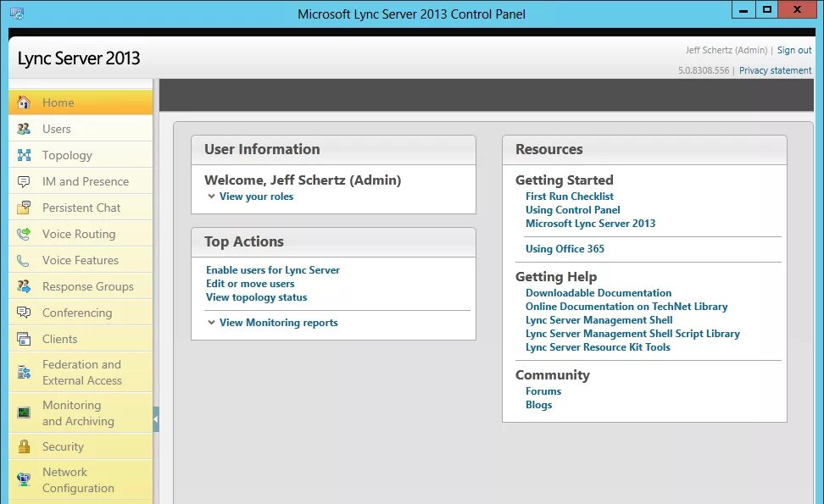Click the Response Groups icon
The height and width of the screenshot is (504, 824).
coord(24,286)
